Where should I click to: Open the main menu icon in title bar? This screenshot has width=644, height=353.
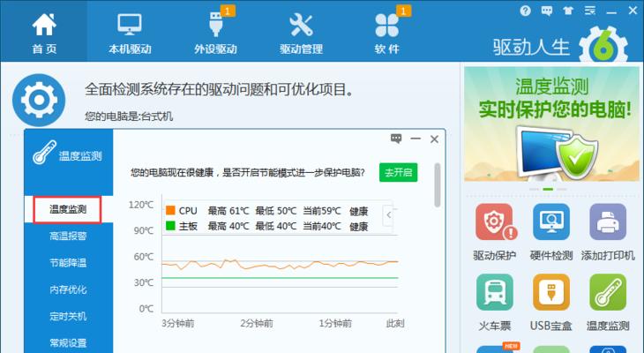pos(590,11)
